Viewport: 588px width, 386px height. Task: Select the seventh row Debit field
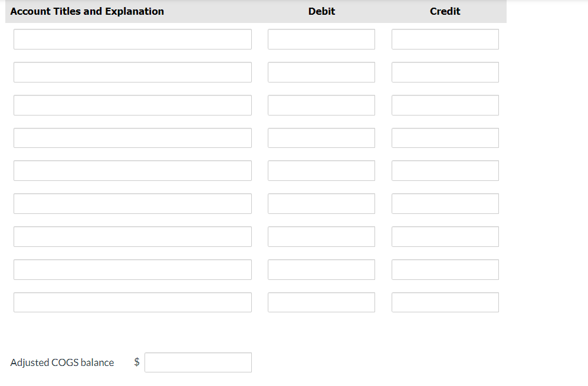click(x=321, y=236)
